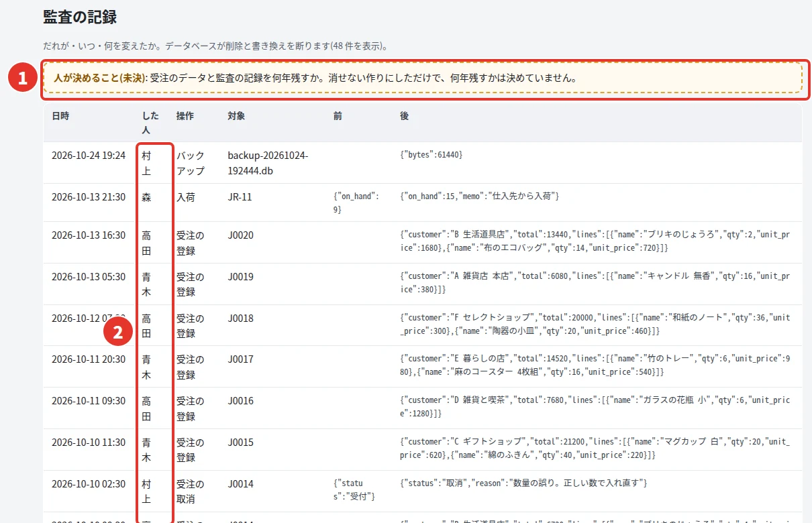Select timestamp 2026-10-11 20:30
Viewport: 812px width, 523px height.
(x=89, y=359)
